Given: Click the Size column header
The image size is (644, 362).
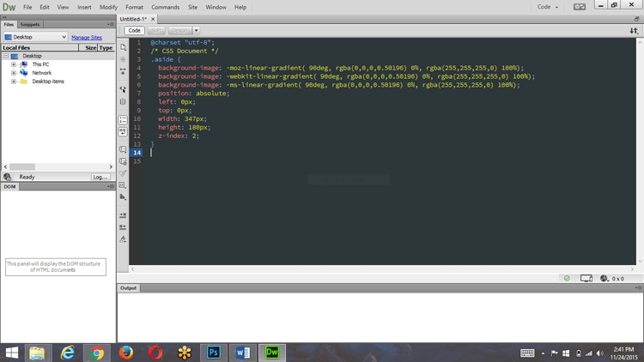Looking at the screenshot, I should tap(88, 48).
